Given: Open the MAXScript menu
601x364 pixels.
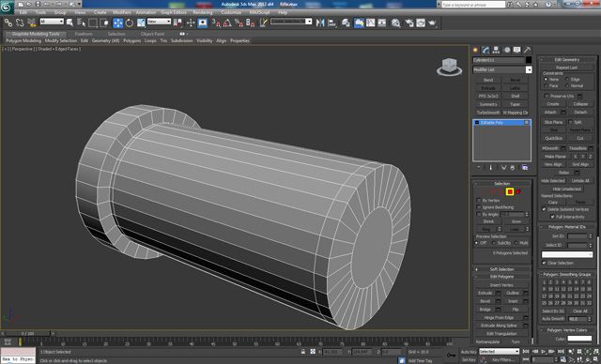Looking at the screenshot, I should pos(259,12).
